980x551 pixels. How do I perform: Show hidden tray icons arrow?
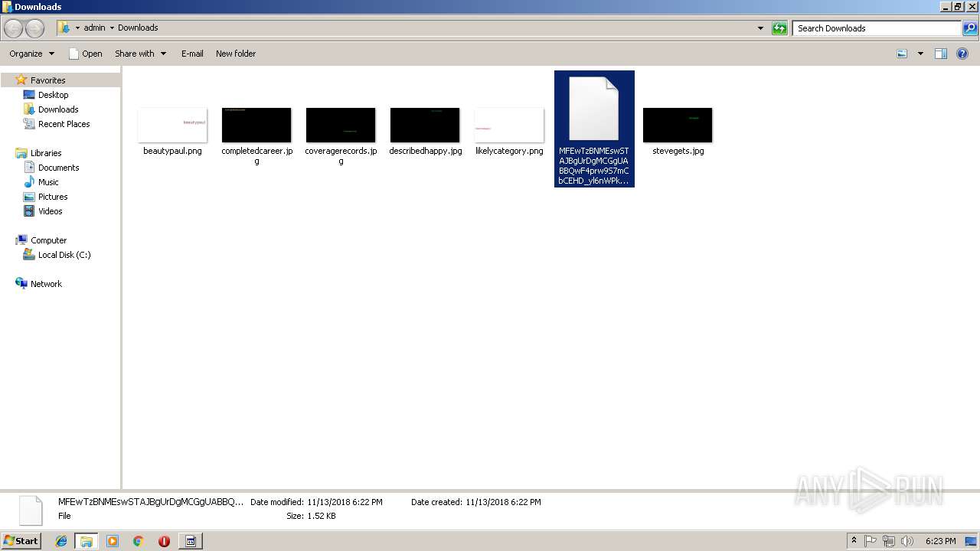click(854, 541)
